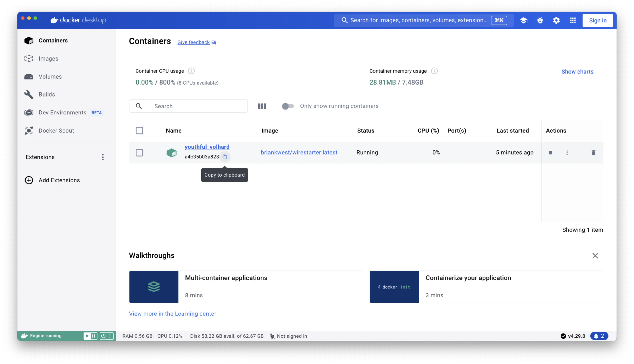This screenshot has height=364, width=634.
Task: Click the search magnifier in containers search
Action: click(139, 106)
